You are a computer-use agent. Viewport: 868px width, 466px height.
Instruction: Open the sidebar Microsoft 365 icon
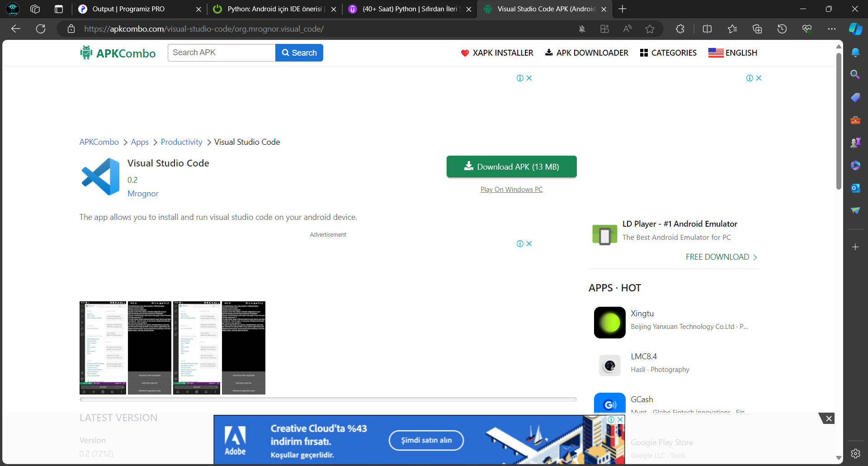pos(855,166)
